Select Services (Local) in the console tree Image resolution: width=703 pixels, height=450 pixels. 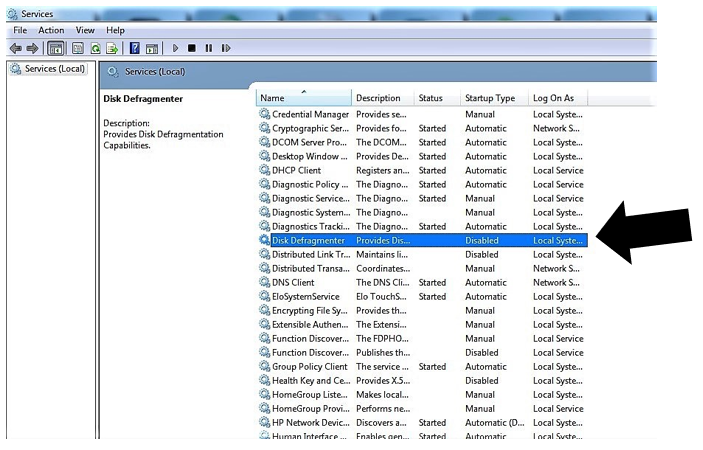coord(55,69)
